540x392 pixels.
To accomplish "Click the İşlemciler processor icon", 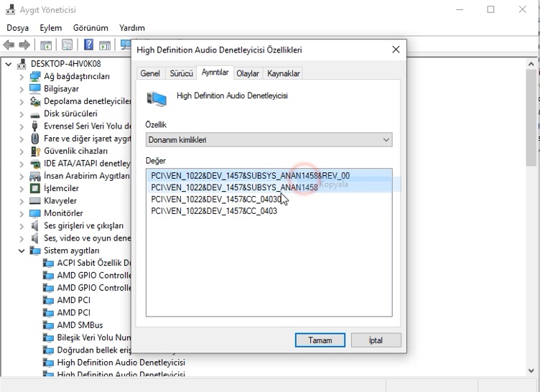I will pos(34,188).
